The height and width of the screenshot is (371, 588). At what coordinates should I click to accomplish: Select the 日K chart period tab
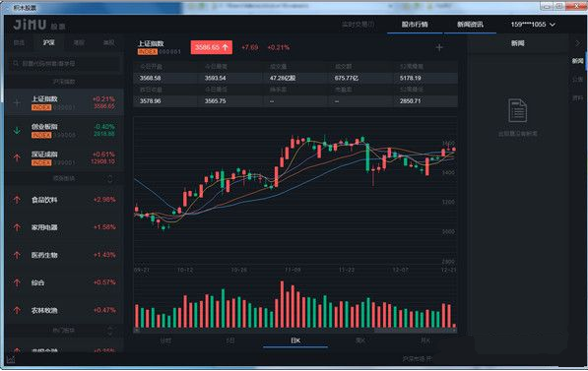click(x=295, y=340)
